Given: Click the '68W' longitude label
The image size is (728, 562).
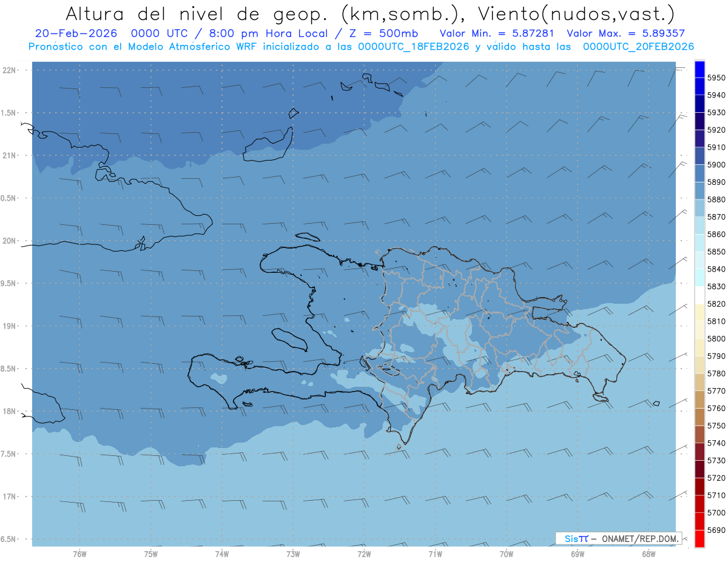Looking at the screenshot, I should tap(649, 554).
